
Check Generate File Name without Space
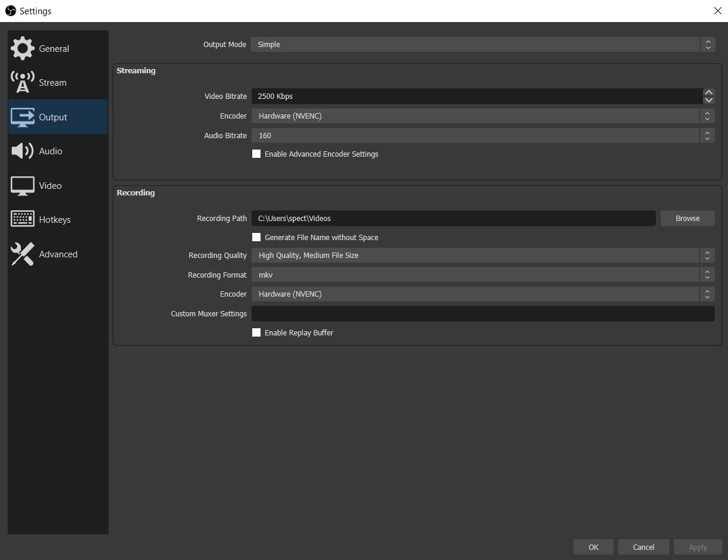[x=256, y=237]
